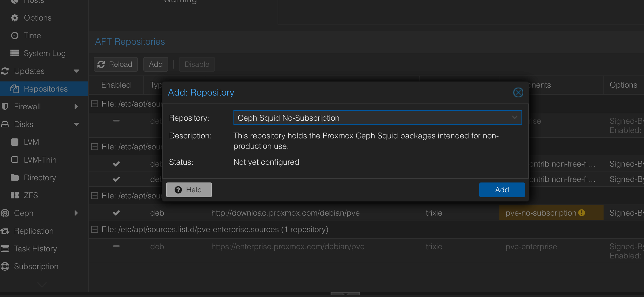Click the Add button in the dialog
The image size is (644, 297).
502,190
